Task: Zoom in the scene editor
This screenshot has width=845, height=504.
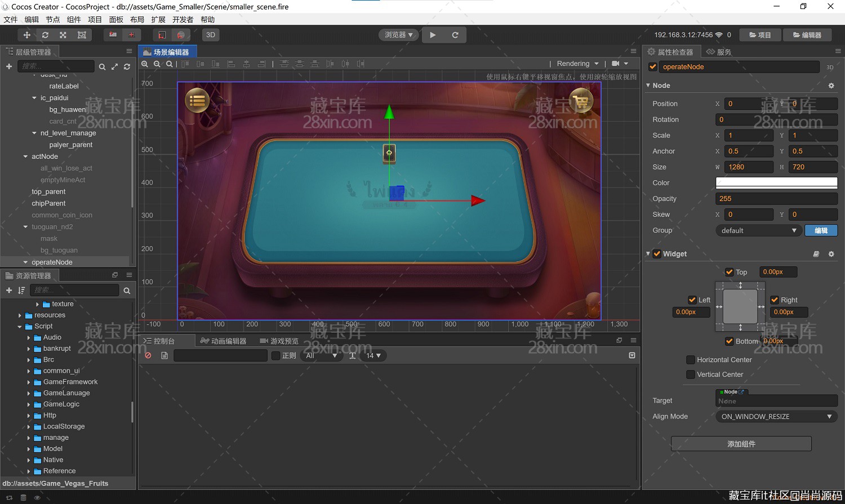Action: (x=145, y=64)
